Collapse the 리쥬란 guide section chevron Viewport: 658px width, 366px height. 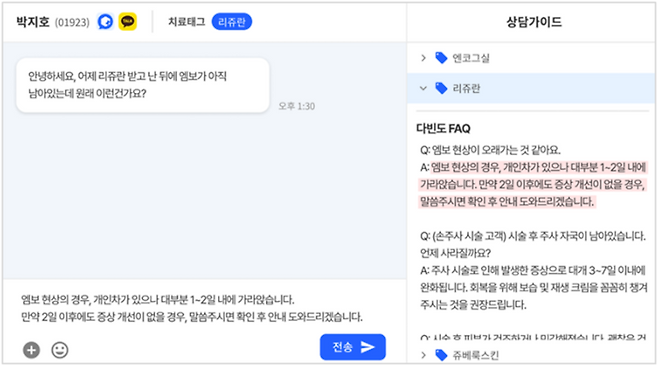(423, 88)
